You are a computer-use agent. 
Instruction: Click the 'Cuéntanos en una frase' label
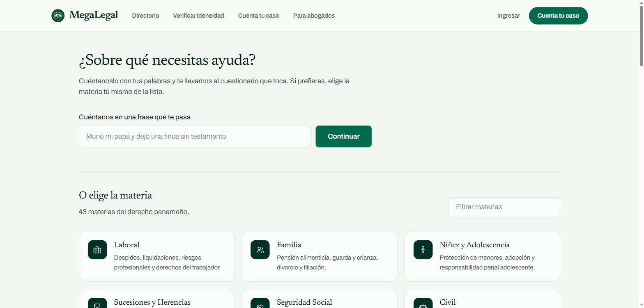[135, 117]
